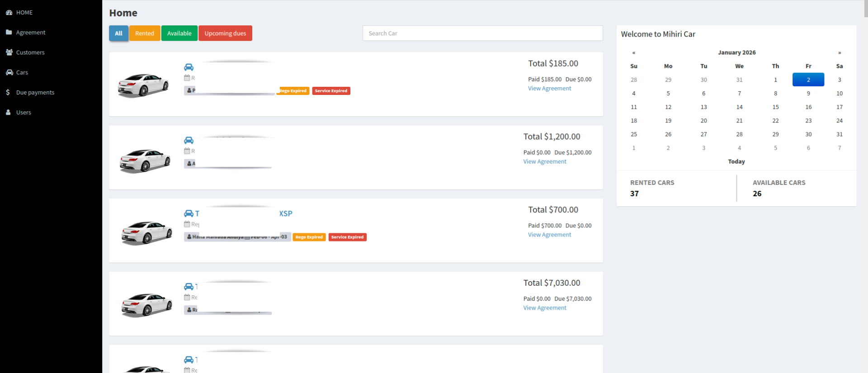Click car icon on the $700.00 card
The image size is (868, 373).
coord(189,213)
